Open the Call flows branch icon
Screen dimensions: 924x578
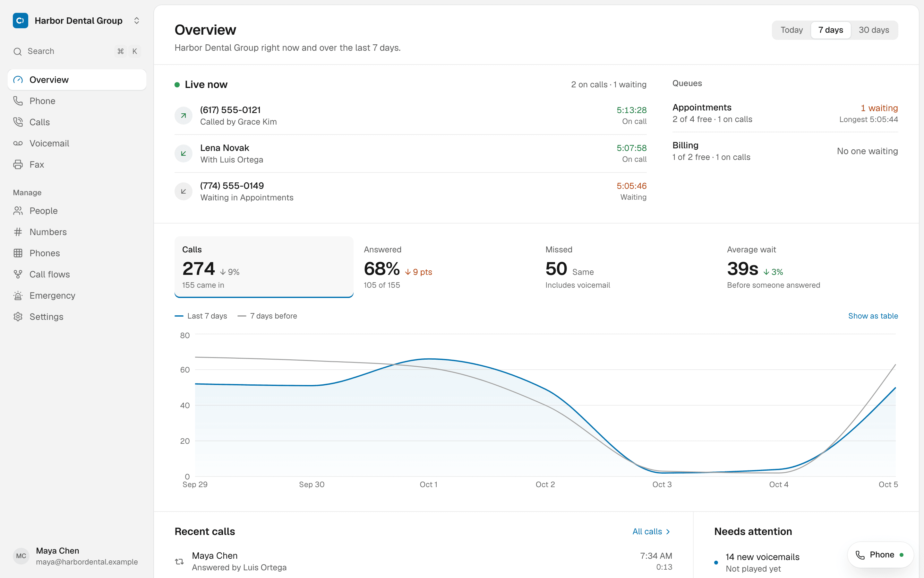pos(18,275)
